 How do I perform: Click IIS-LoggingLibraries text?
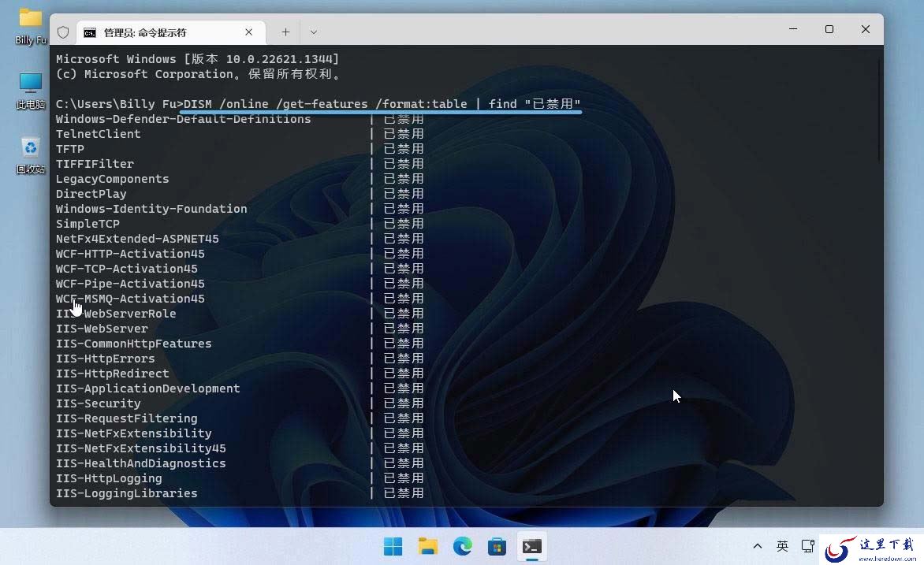127,493
